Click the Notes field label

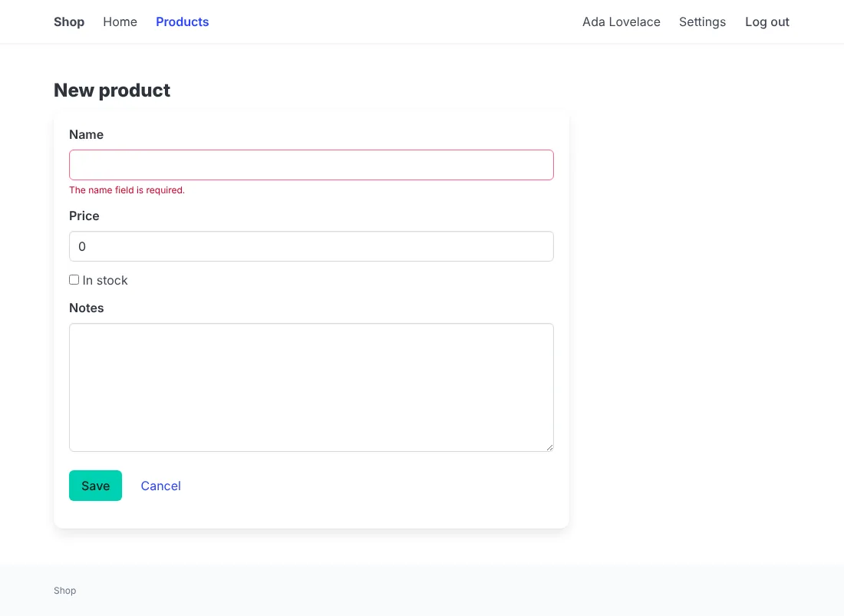86,308
